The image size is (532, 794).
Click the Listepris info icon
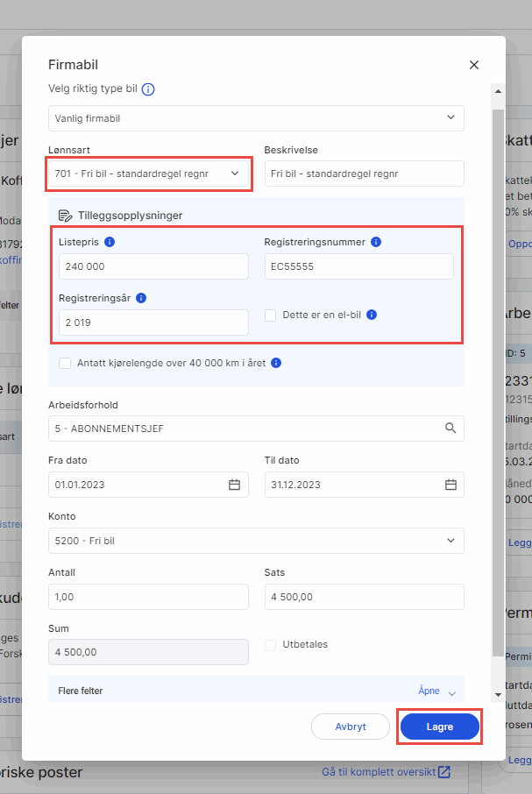[x=110, y=242]
